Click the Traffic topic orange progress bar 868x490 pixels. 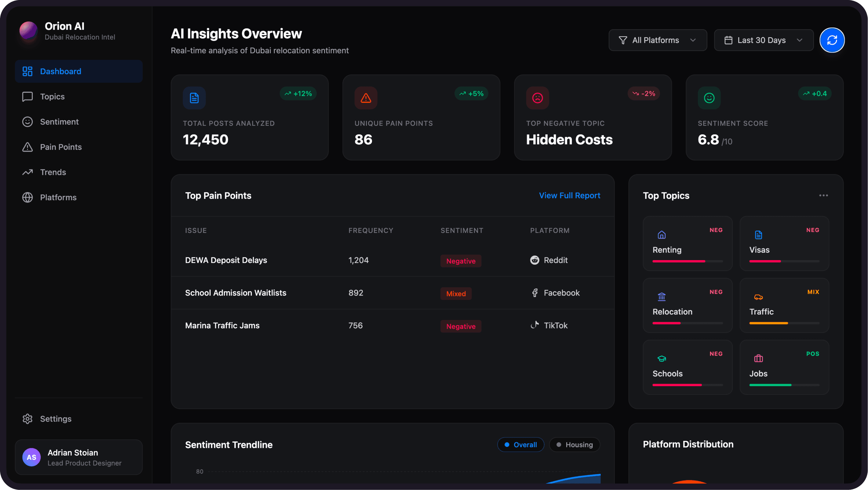tap(768, 323)
